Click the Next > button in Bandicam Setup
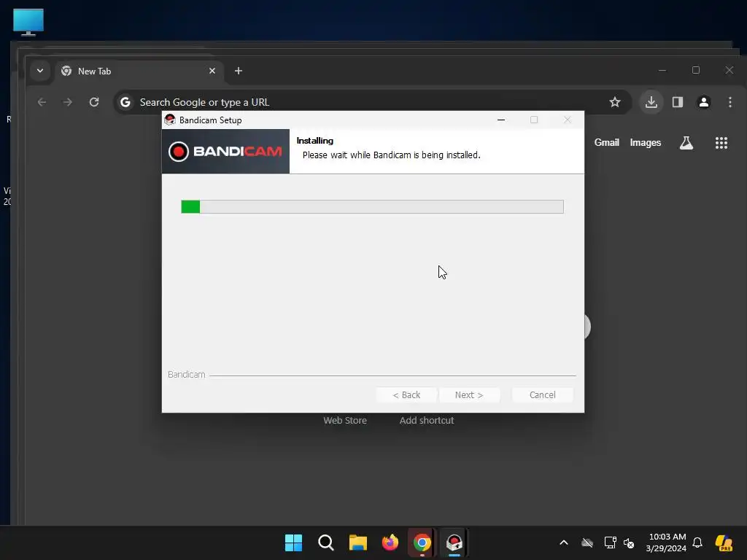The width and height of the screenshot is (747, 560). [x=469, y=394]
